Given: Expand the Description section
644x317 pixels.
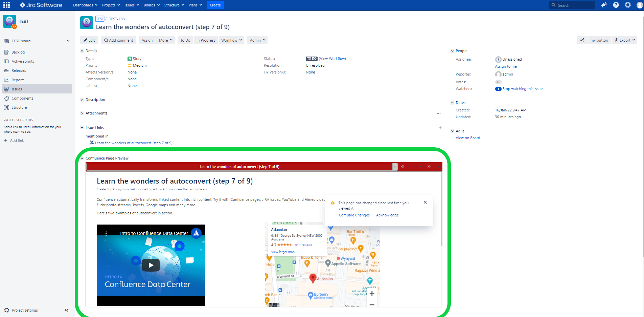Looking at the screenshot, I should pos(82,100).
